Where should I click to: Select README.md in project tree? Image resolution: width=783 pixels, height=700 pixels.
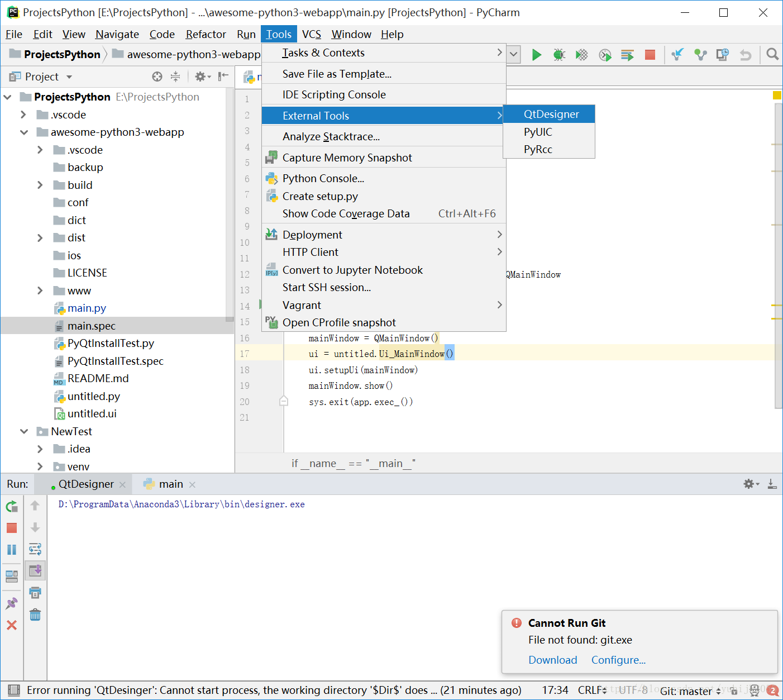point(98,378)
